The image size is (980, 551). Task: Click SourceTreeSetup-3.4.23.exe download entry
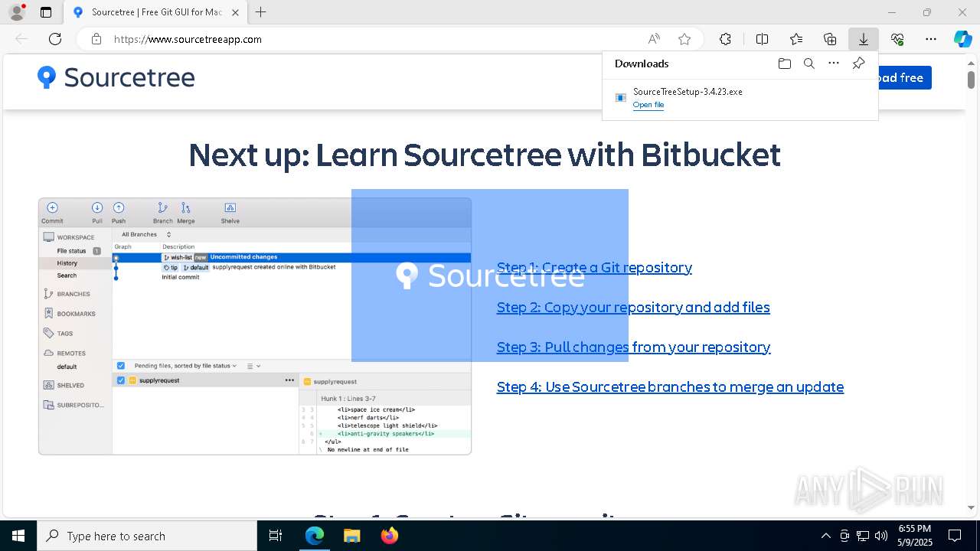click(740, 98)
